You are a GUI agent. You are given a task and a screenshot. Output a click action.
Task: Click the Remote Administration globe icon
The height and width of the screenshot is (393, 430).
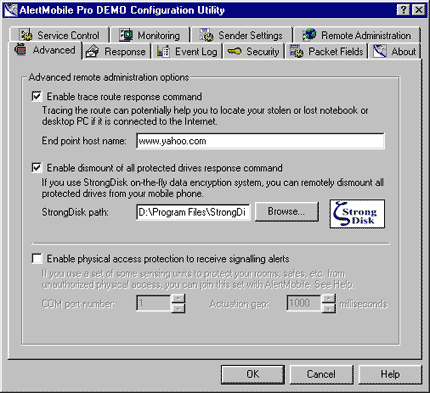pos(309,35)
